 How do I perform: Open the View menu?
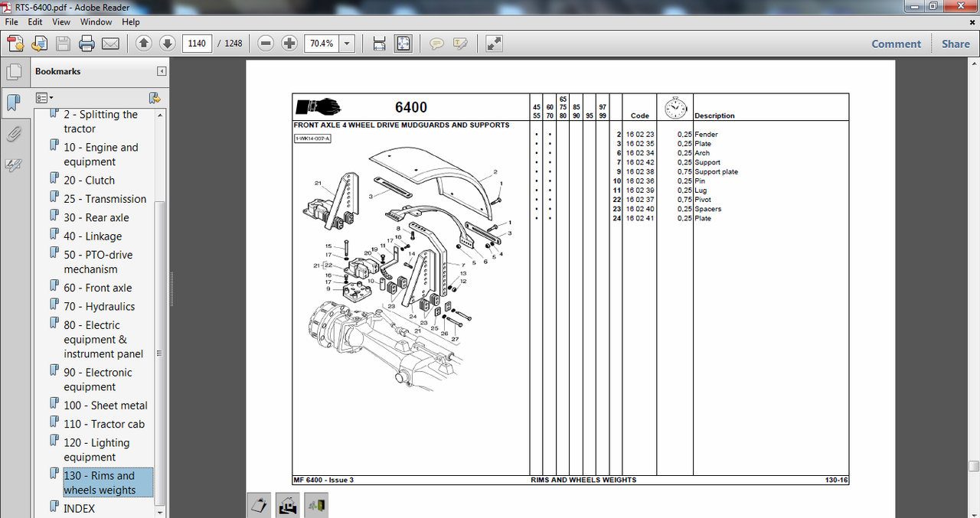click(61, 22)
